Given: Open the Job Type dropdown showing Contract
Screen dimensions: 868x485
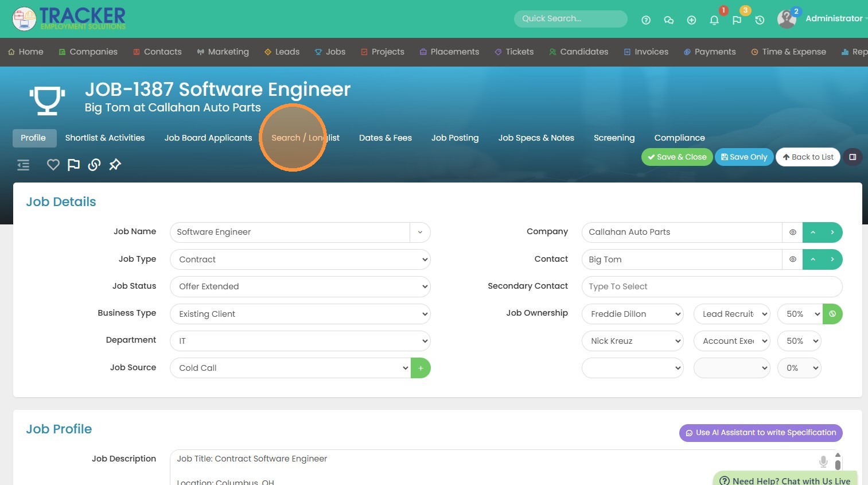Looking at the screenshot, I should point(300,259).
